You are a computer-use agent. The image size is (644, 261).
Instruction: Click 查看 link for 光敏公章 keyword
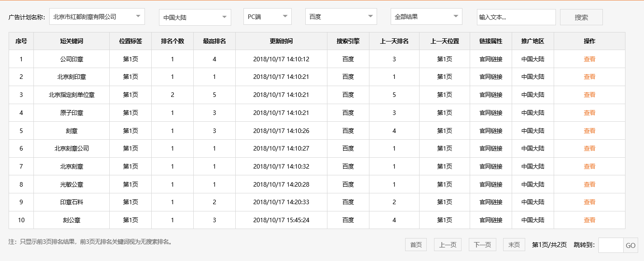point(589,184)
